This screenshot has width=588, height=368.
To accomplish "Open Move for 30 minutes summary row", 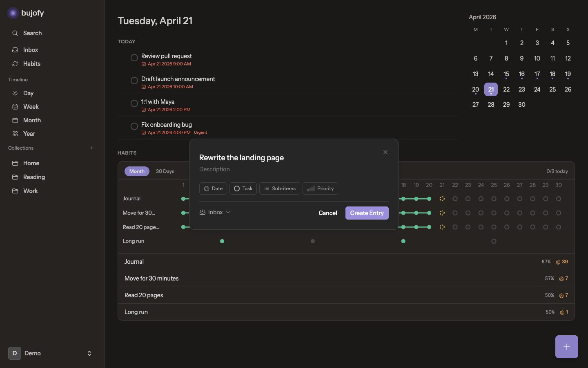I will [346, 278].
